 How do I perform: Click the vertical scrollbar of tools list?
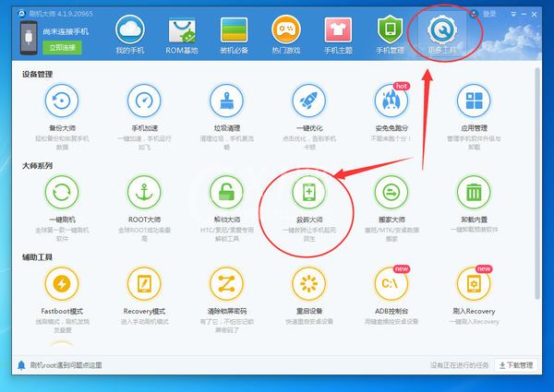point(537,184)
